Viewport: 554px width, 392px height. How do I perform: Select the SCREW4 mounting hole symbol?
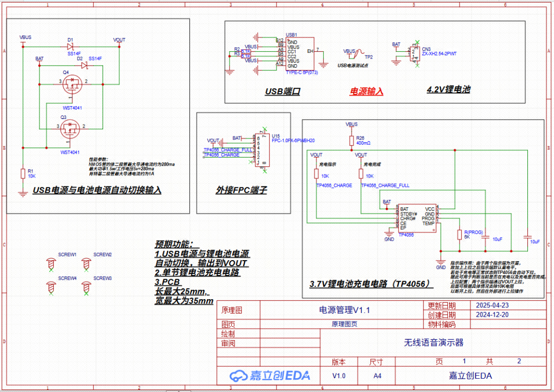(x=51, y=288)
